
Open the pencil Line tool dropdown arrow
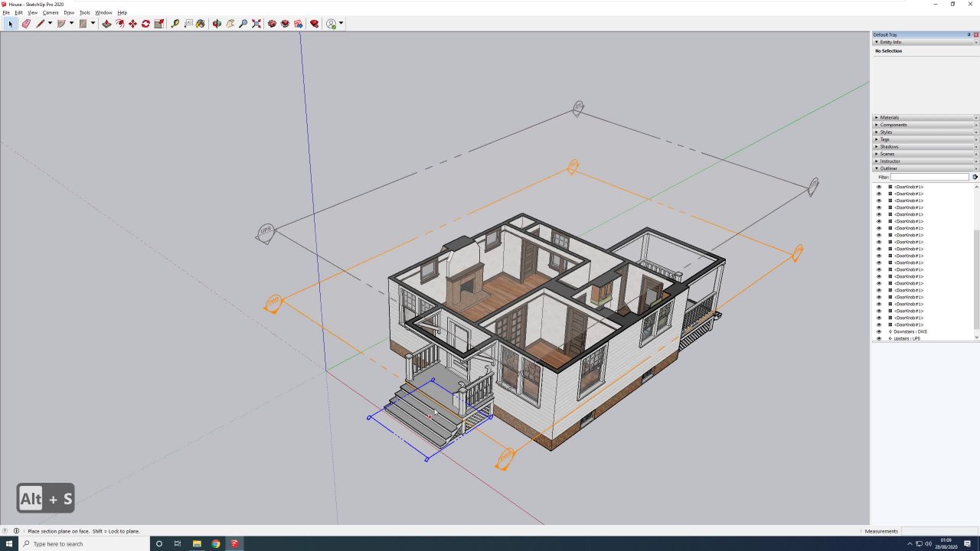pos(50,24)
